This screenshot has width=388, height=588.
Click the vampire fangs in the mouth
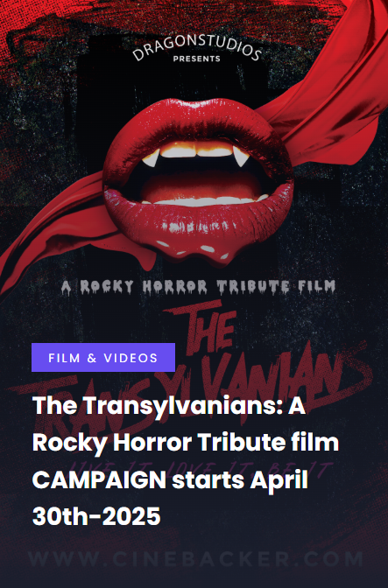tap(195, 155)
